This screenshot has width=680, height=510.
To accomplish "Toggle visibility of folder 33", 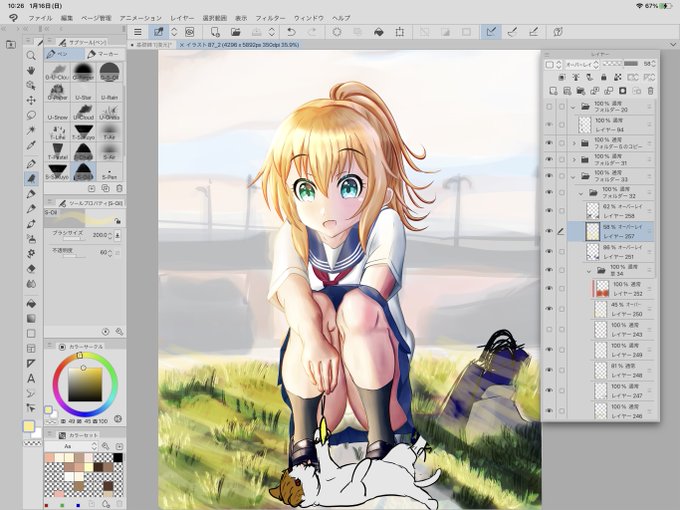I will [549, 176].
